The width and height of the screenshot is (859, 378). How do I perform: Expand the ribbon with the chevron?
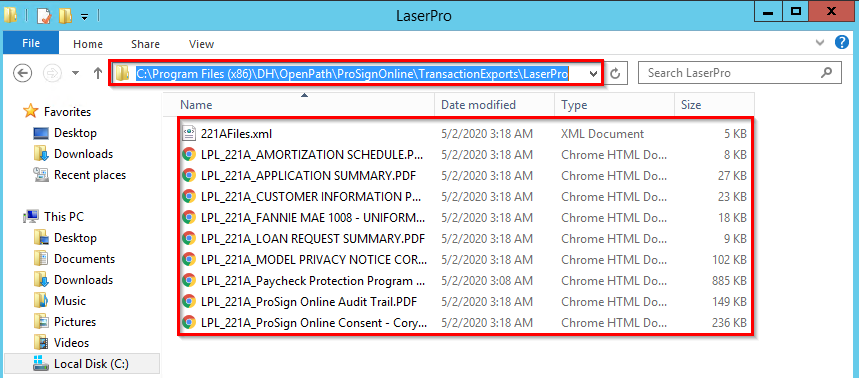click(820, 43)
